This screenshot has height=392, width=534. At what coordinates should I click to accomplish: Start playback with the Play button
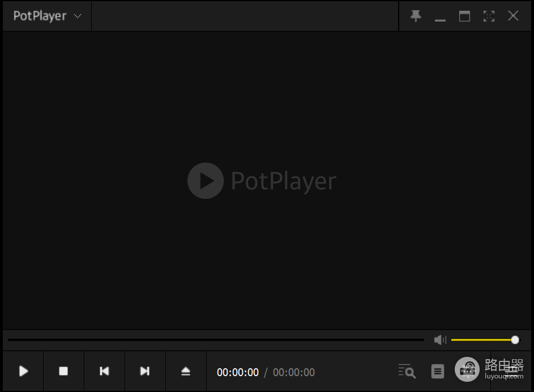tap(23, 371)
